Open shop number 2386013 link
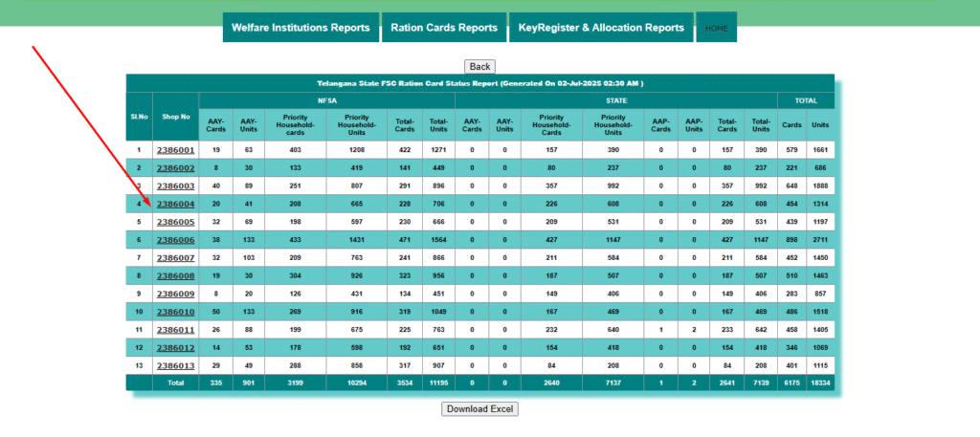The height and width of the screenshot is (437, 980). click(x=176, y=366)
